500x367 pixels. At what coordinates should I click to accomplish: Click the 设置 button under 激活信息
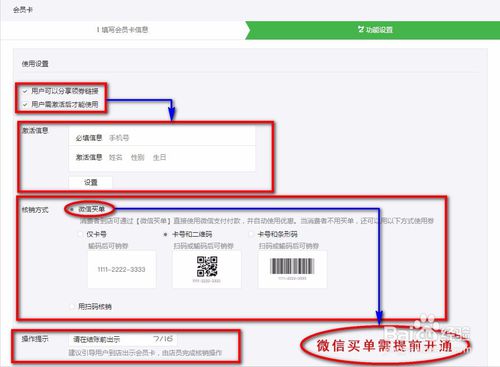90,182
